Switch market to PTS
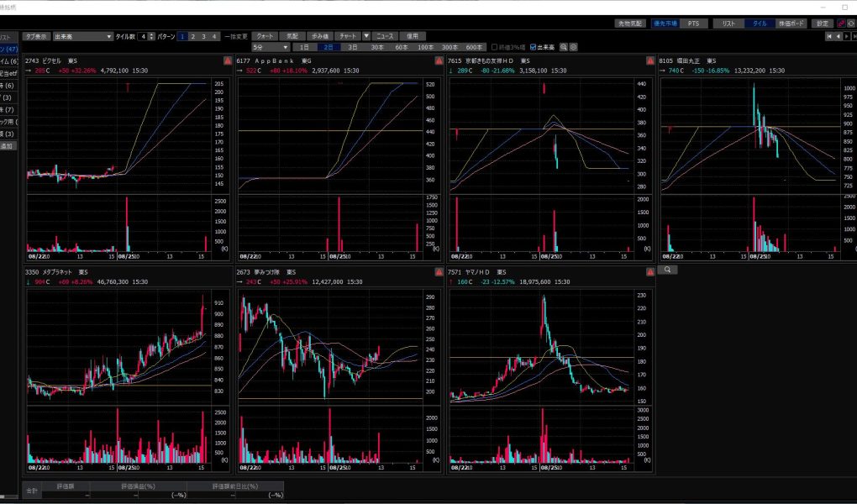Image resolution: width=857 pixels, height=504 pixels. (693, 24)
